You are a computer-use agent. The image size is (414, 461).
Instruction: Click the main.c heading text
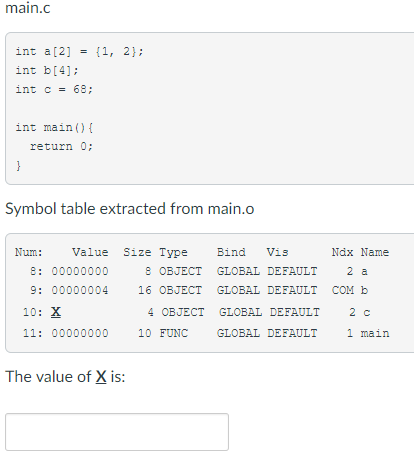(x=28, y=8)
